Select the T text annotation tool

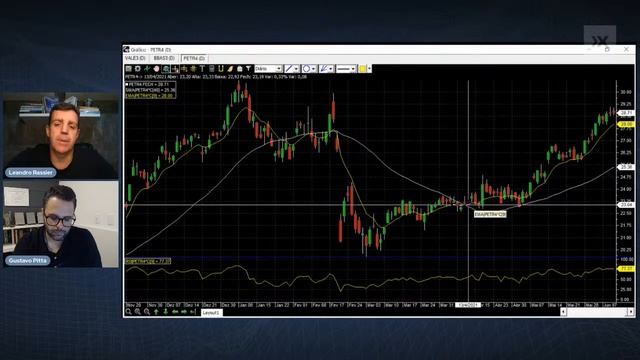pos(202,69)
